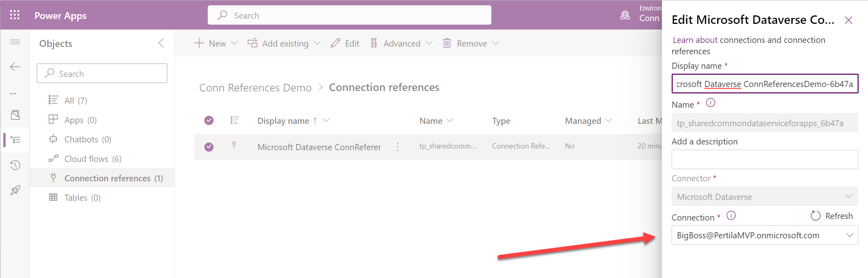The width and height of the screenshot is (868, 278).
Task: Select Cloud flows in Objects list
Action: (93, 159)
